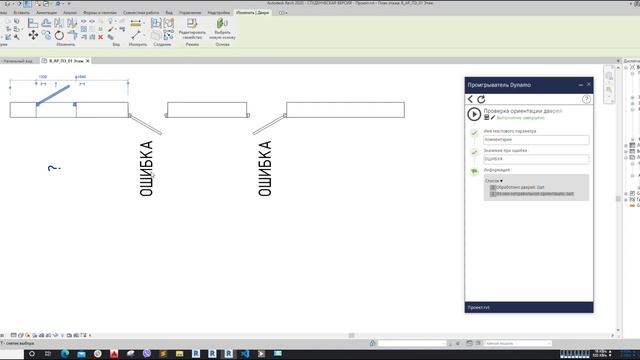Open the Совместная работа ribbon tab
Image resolution: width=640 pixels, height=360 pixels.
[141, 13]
